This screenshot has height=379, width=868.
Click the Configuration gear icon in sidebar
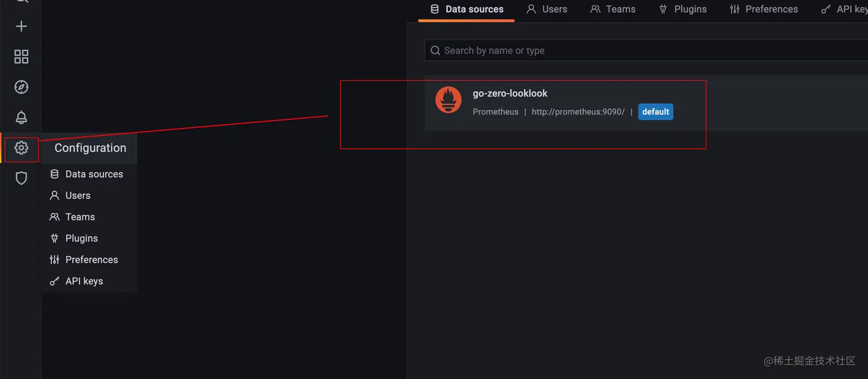21,148
